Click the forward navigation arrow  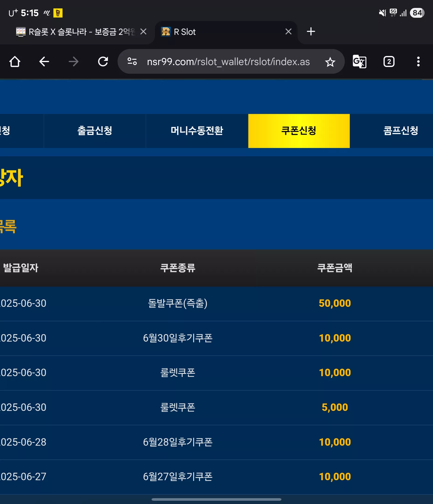point(73,62)
